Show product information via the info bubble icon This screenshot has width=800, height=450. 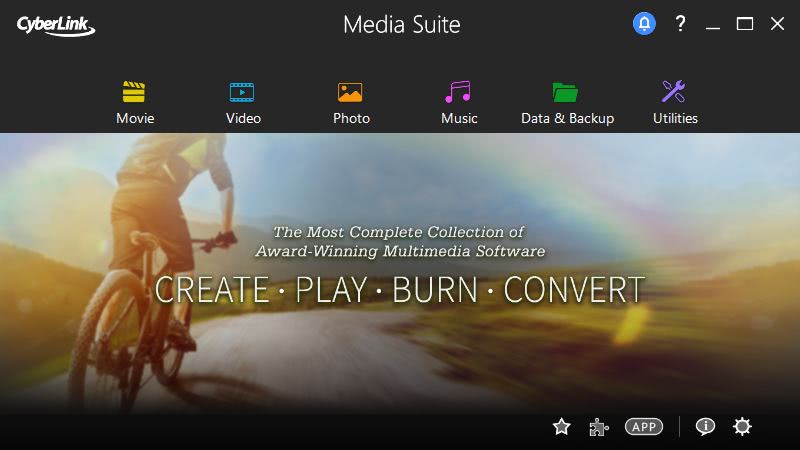(705, 427)
